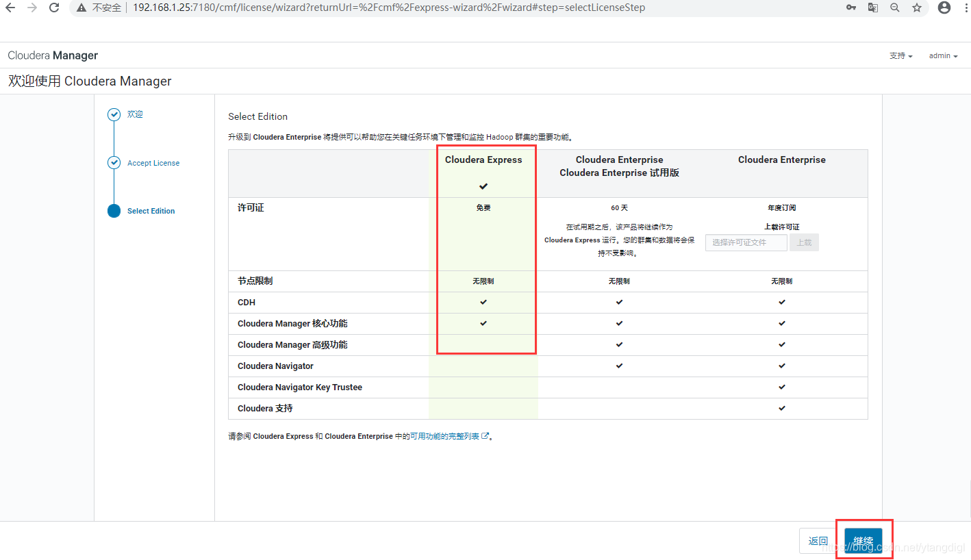Click the 选择许可证文件 input field
This screenshot has height=560, width=971.
(746, 242)
